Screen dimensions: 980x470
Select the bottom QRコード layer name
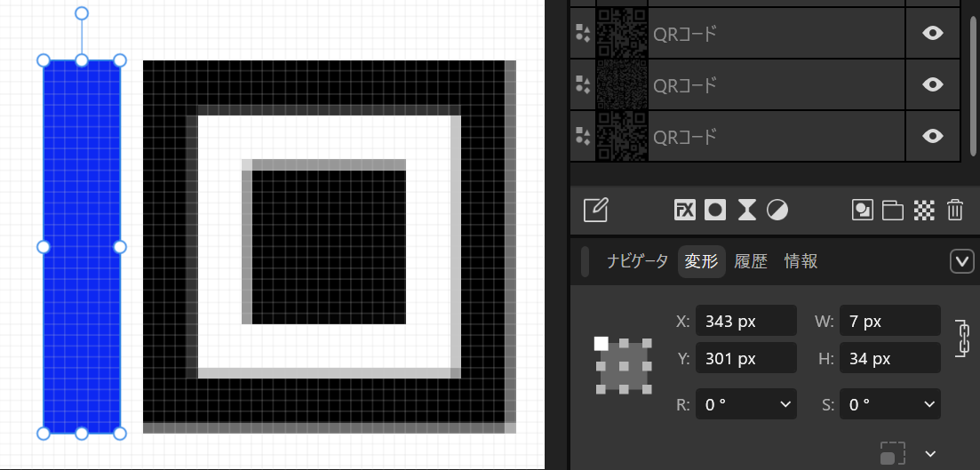[x=684, y=136]
